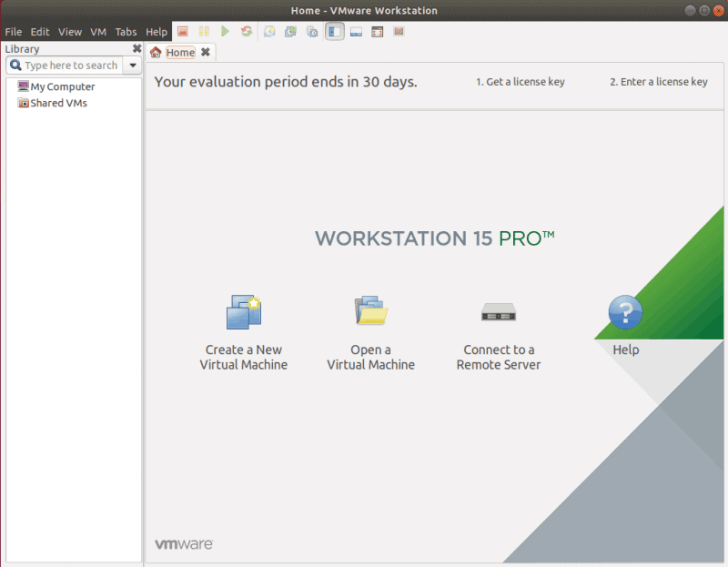Click the Shared VMs folder icon
This screenshot has width=728, height=567.
click(23, 103)
